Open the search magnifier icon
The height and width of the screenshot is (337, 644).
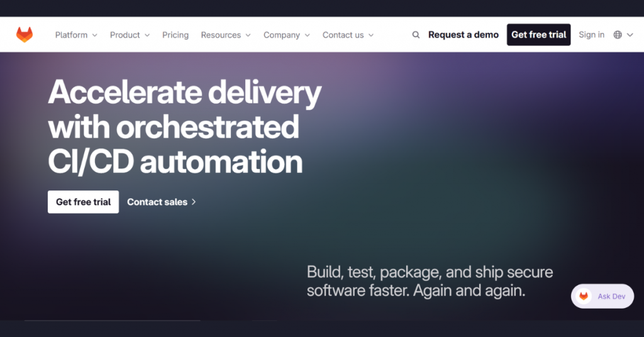click(416, 35)
